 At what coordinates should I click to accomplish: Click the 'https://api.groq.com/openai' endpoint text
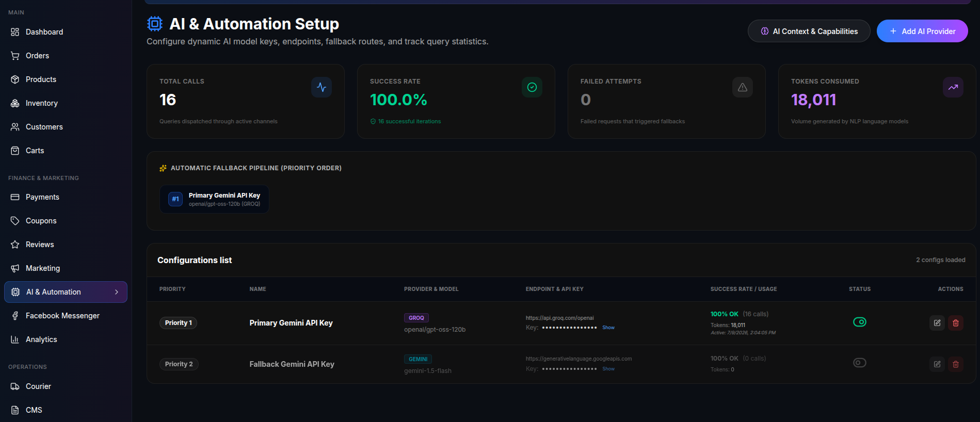coord(560,318)
